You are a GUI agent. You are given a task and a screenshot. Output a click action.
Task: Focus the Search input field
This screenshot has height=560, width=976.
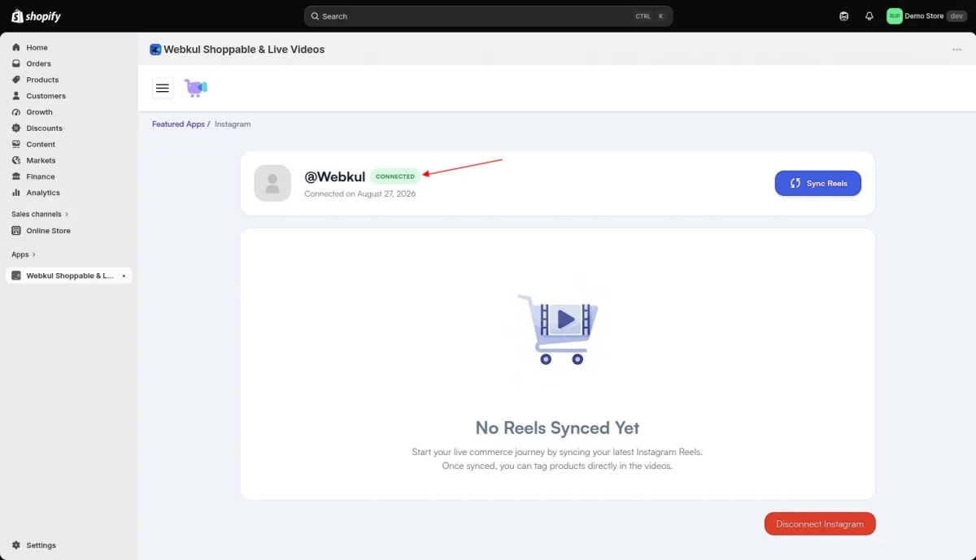[488, 16]
